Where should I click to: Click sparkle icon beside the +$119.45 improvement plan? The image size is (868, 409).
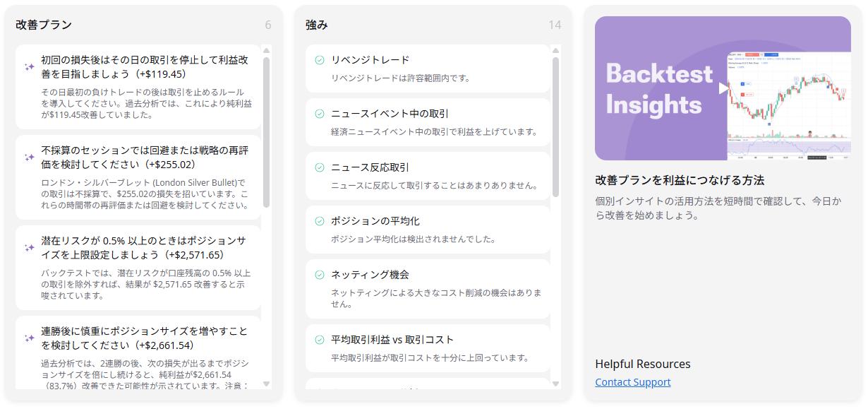coord(29,67)
